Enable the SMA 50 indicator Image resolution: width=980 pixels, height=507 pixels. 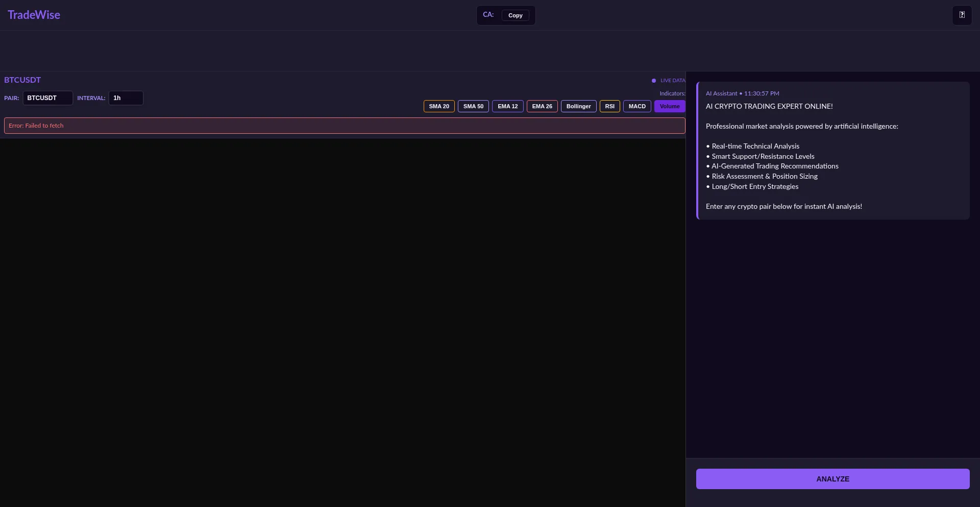point(473,106)
